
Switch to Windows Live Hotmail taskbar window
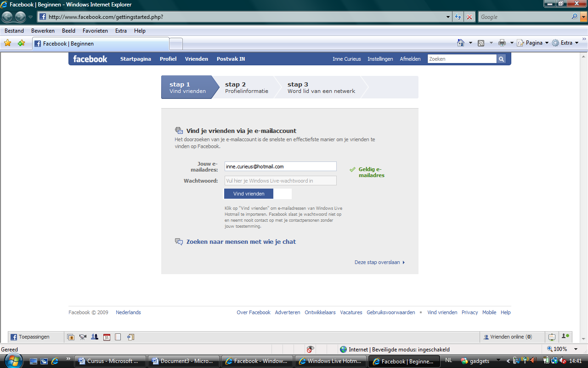click(330, 361)
